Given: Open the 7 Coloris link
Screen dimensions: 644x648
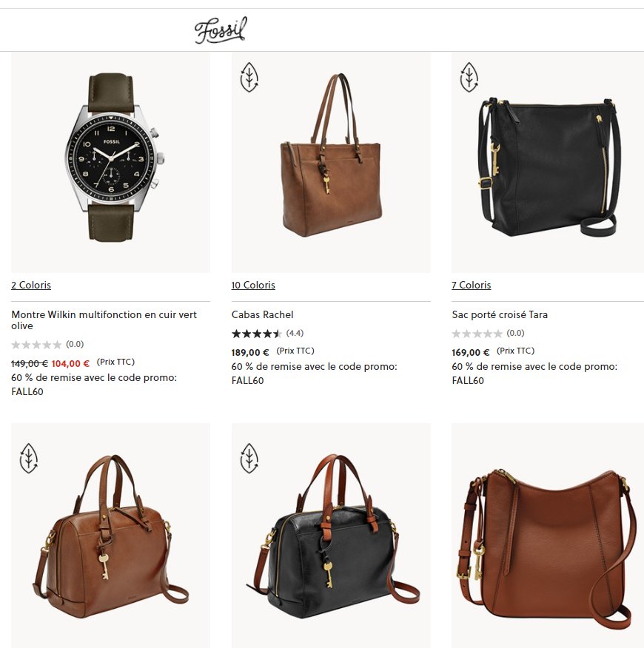Looking at the screenshot, I should pos(471,285).
